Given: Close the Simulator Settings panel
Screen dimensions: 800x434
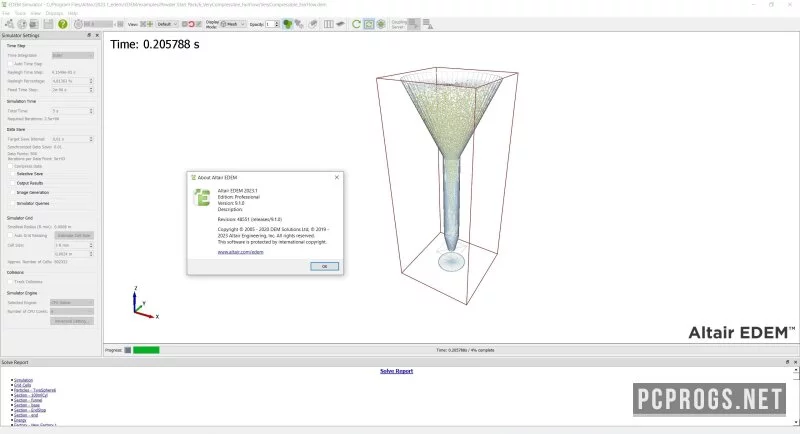Looking at the screenshot, I should point(97,35).
